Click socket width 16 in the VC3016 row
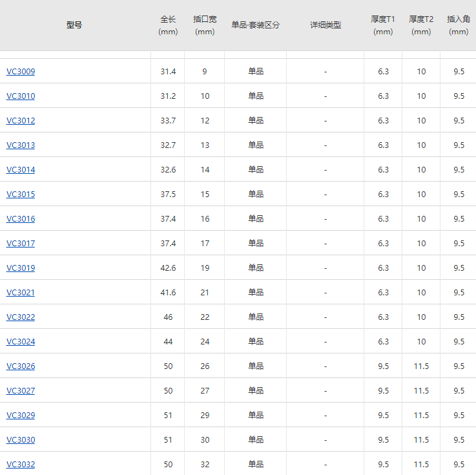The width and height of the screenshot is (476, 475). click(205, 219)
